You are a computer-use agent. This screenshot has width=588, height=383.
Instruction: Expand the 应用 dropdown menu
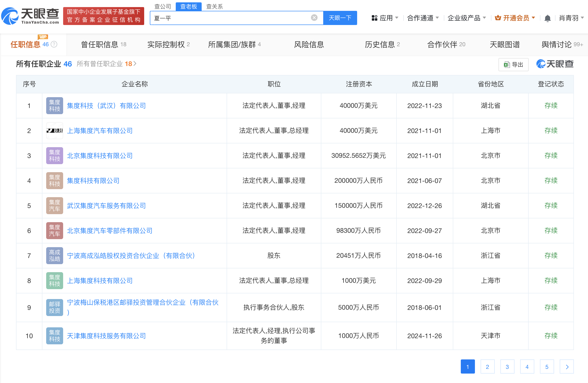pos(385,18)
